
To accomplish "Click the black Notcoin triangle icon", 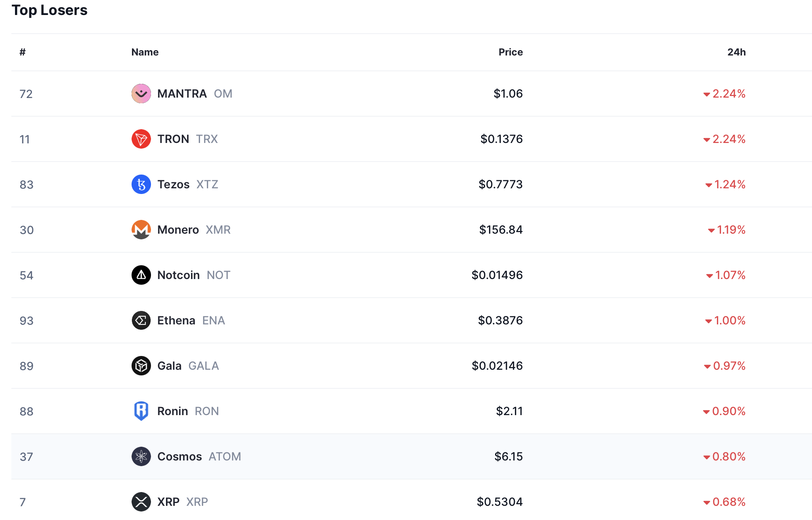I will click(x=141, y=275).
